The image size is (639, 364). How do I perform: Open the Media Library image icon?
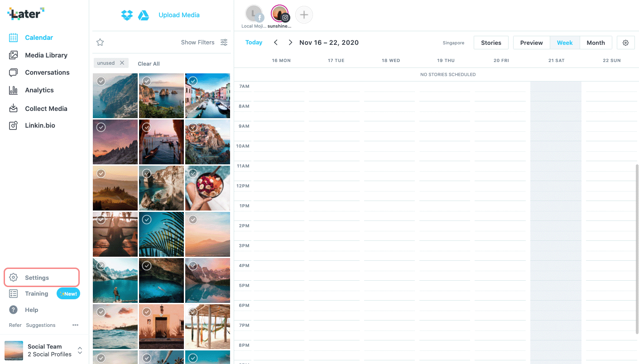[x=14, y=55]
